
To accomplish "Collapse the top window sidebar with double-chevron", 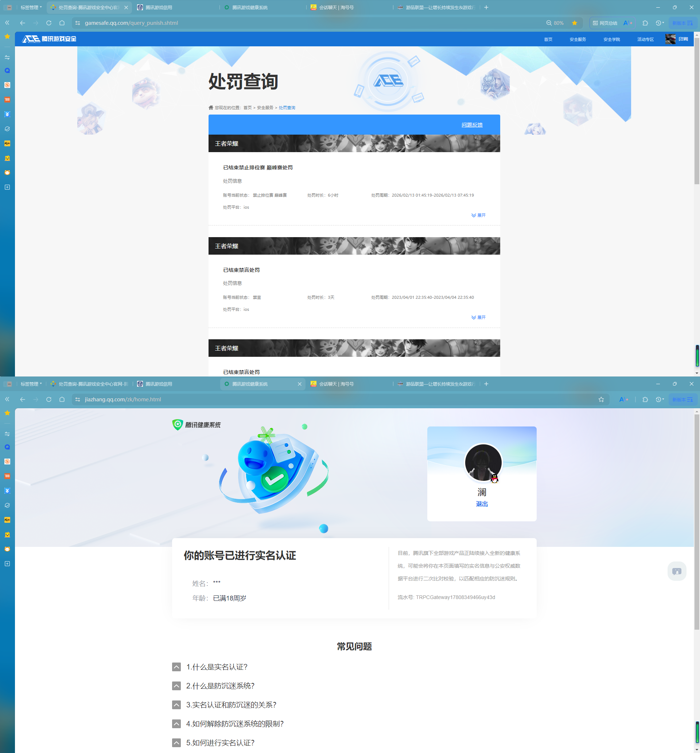I will tap(7, 23).
